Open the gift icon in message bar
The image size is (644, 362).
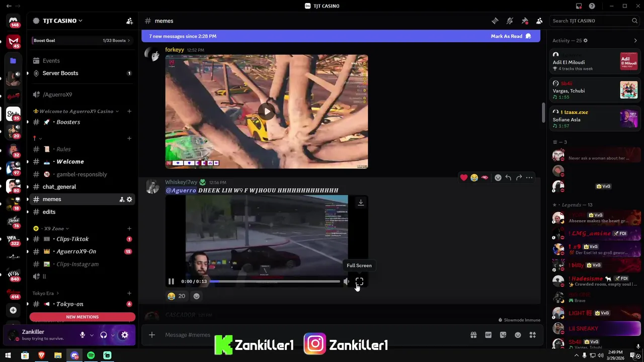tap(473, 335)
